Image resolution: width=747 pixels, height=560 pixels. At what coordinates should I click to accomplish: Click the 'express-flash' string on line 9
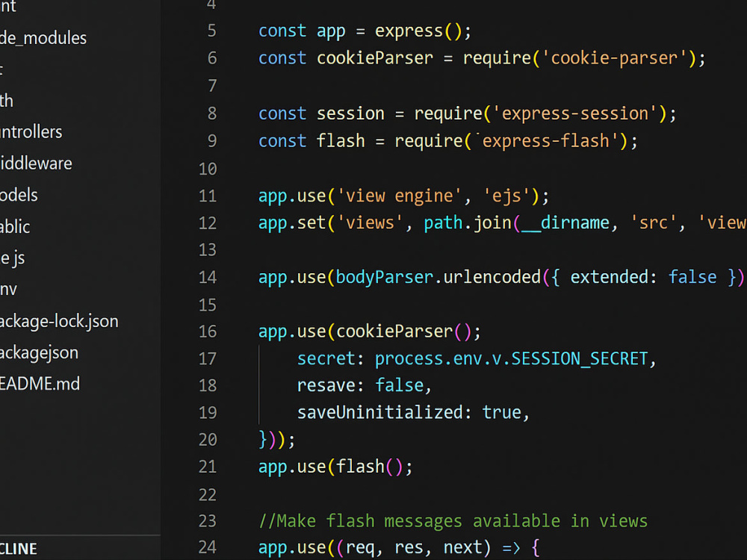(548, 141)
